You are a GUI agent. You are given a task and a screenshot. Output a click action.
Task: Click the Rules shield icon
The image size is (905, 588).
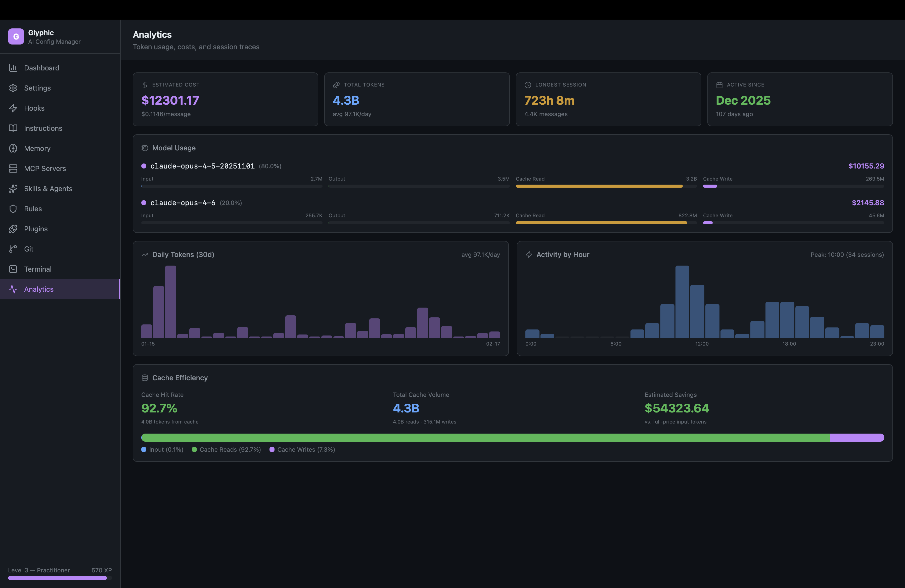pyautogui.click(x=13, y=208)
